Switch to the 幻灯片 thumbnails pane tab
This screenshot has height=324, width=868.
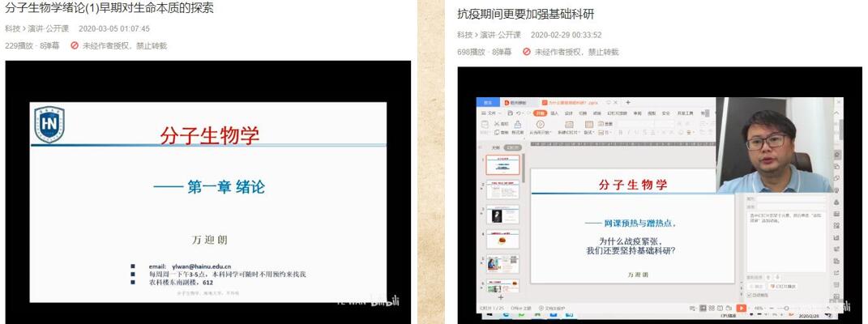512,147
